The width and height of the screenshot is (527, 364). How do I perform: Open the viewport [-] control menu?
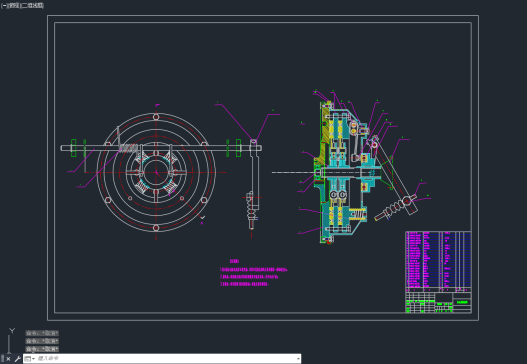[4, 6]
